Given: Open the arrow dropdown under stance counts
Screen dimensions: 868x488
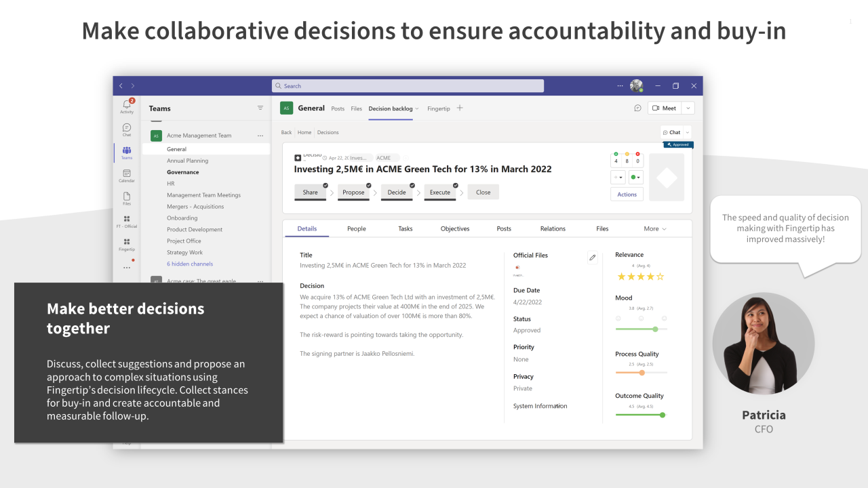Looking at the screenshot, I should pos(618,178).
